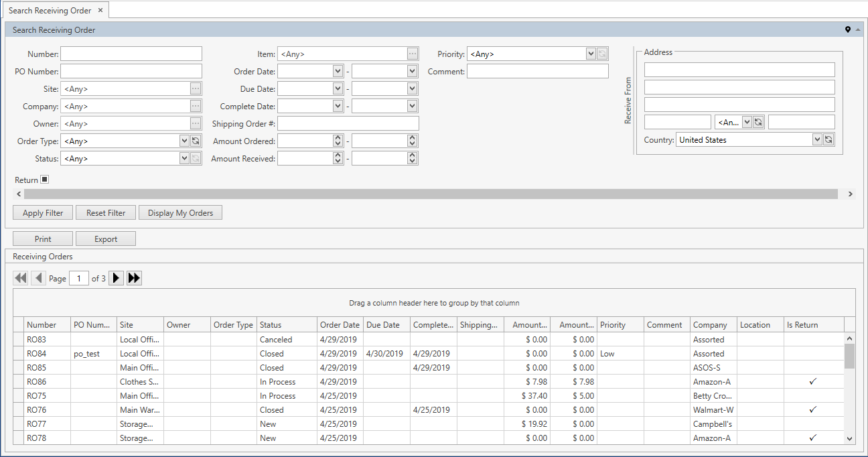Image resolution: width=868 pixels, height=457 pixels.
Task: Click the Export button
Action: pyautogui.click(x=106, y=239)
